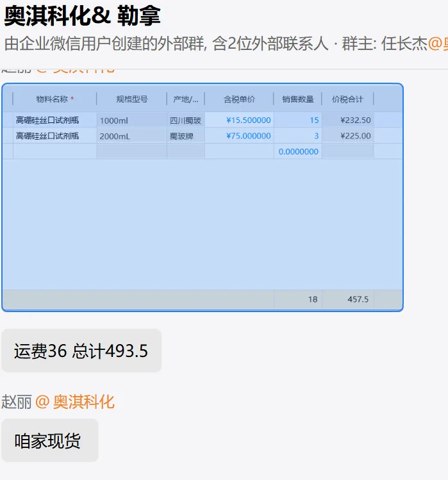Click the 含税单价 column header
The image size is (448, 480).
pos(239,99)
